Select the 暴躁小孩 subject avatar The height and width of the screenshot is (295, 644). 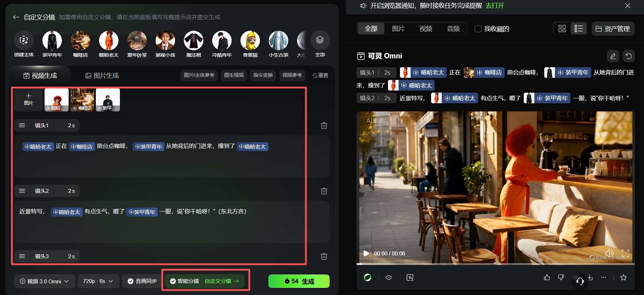(x=165, y=40)
